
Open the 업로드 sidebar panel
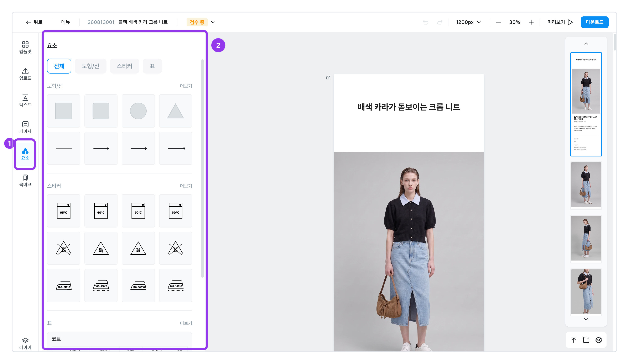(25, 74)
